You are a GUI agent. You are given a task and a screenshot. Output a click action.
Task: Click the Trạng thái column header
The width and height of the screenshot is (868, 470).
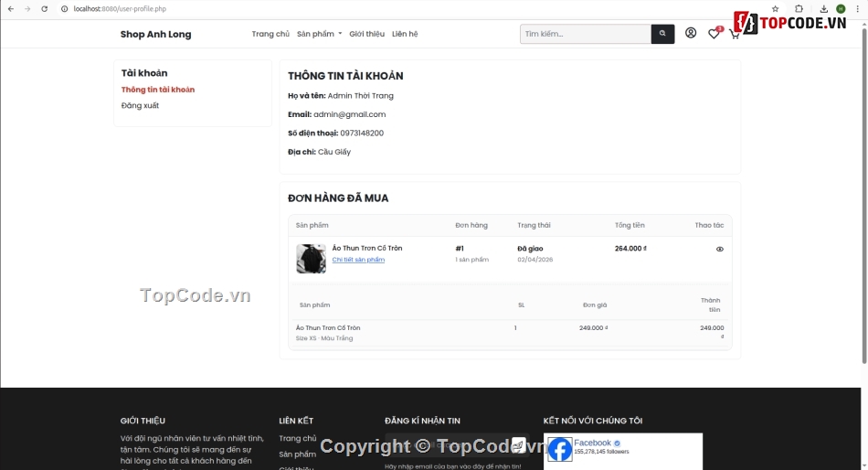click(x=534, y=225)
